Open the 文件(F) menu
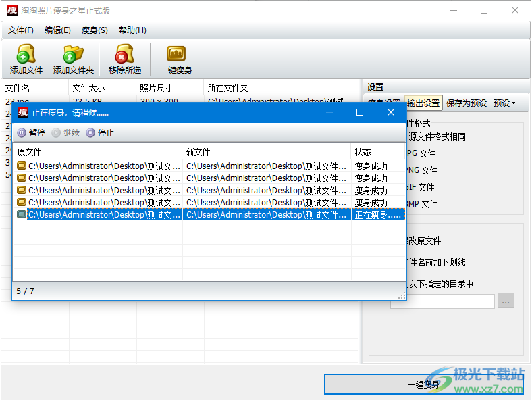This screenshot has height=400, width=532. 21,30
